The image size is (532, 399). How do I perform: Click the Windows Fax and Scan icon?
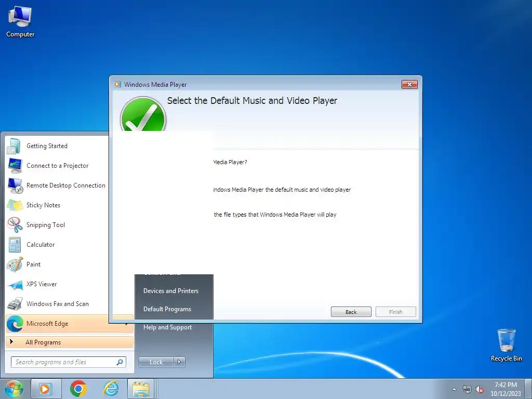coord(15,303)
